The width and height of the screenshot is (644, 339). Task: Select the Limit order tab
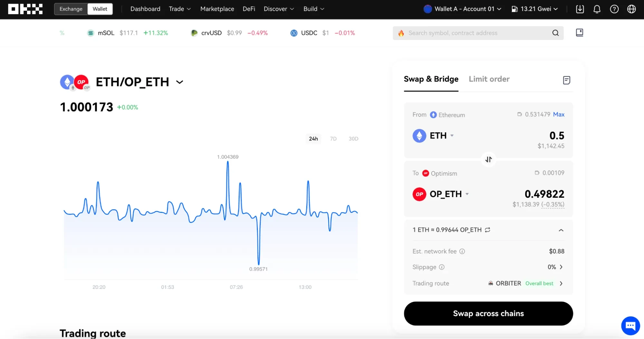click(x=489, y=79)
